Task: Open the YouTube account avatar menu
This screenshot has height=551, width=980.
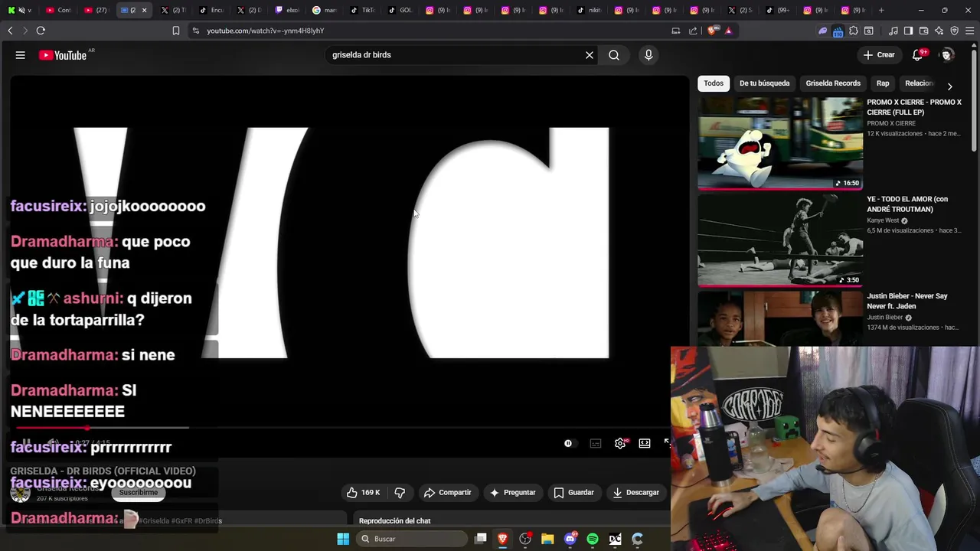Action: (x=947, y=55)
